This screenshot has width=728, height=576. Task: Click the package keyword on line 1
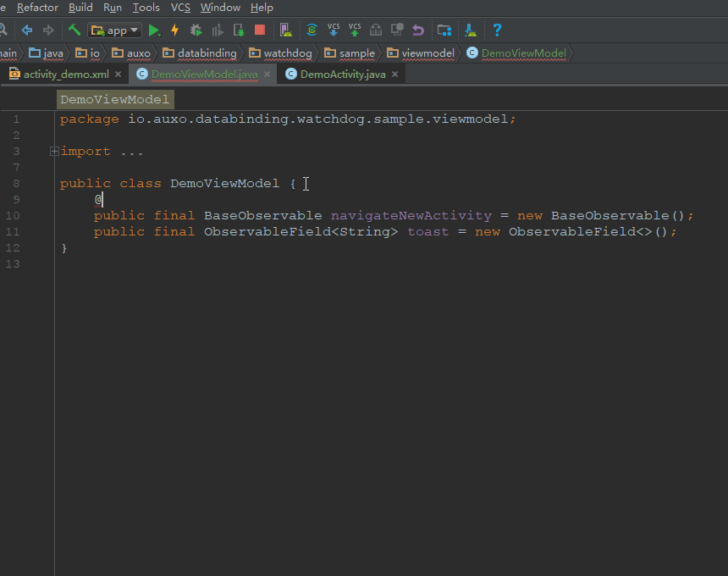90,119
